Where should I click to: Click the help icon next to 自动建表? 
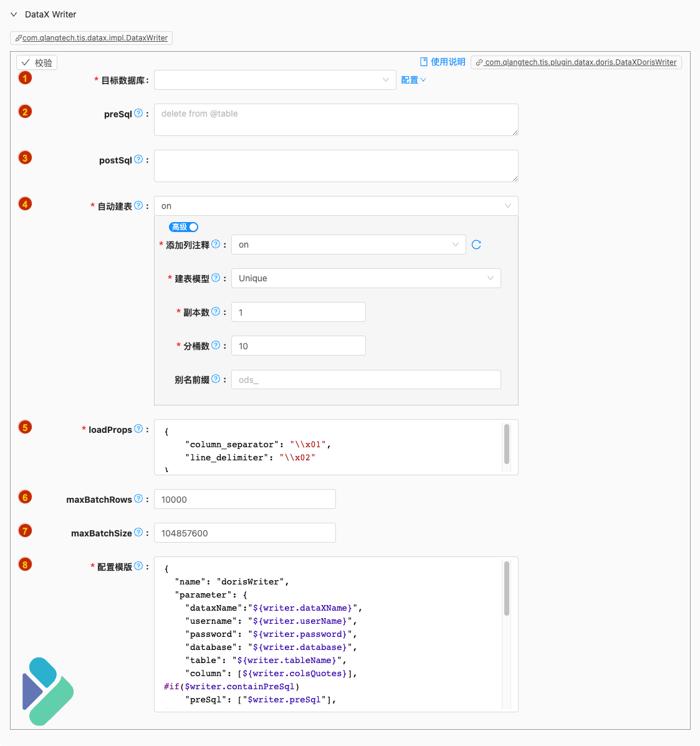pyautogui.click(x=138, y=205)
